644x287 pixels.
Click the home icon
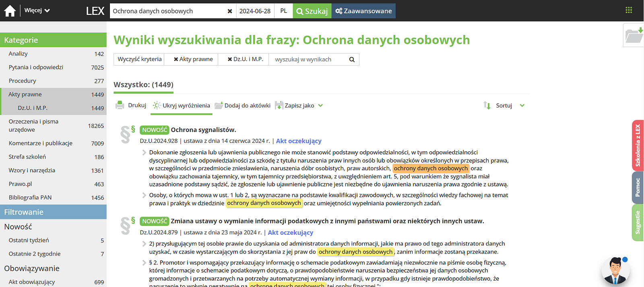(10, 11)
